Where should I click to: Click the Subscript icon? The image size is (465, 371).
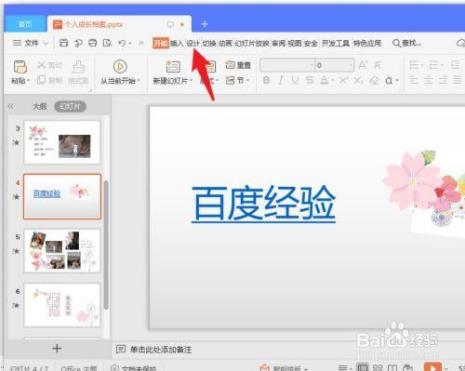(358, 80)
